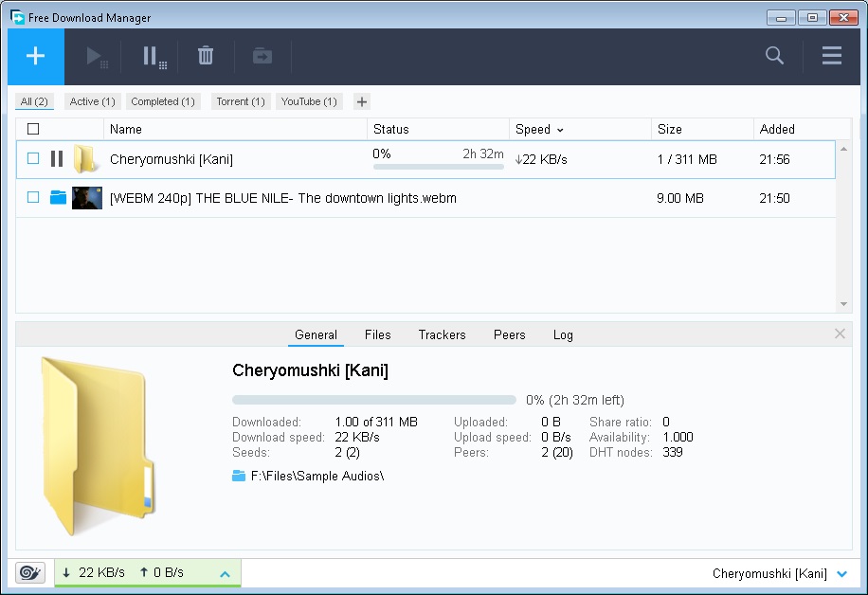Add a new filter tag with plus
868x595 pixels.
click(x=361, y=101)
